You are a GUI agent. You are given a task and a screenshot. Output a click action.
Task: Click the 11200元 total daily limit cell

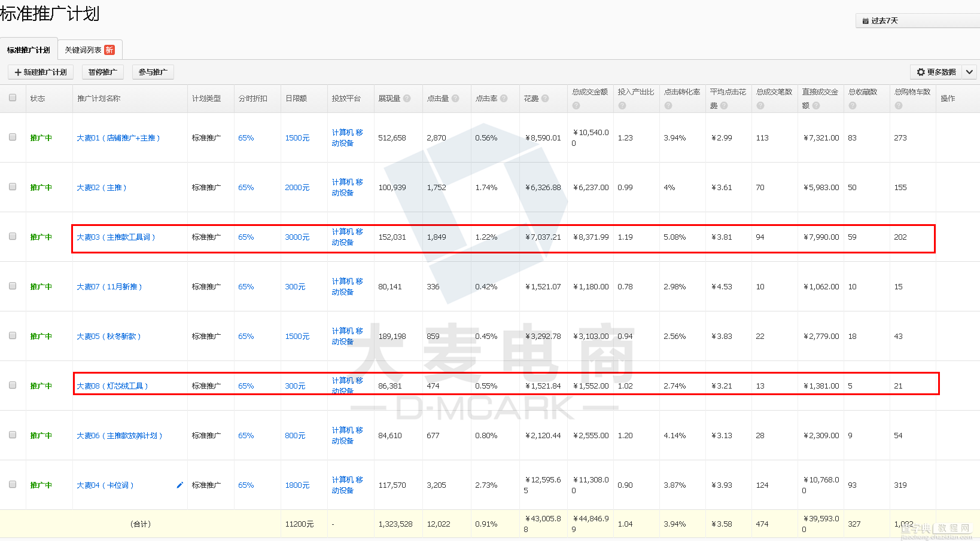(299, 524)
